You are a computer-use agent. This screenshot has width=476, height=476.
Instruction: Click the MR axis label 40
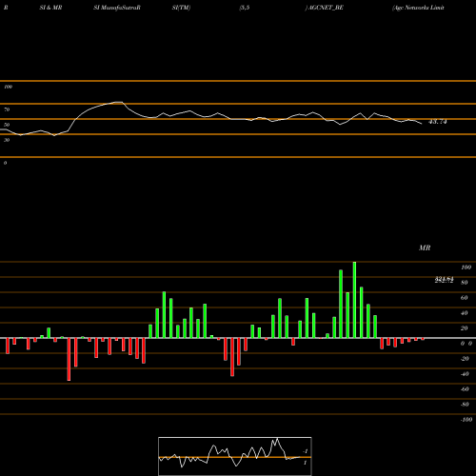click(x=465, y=313)
